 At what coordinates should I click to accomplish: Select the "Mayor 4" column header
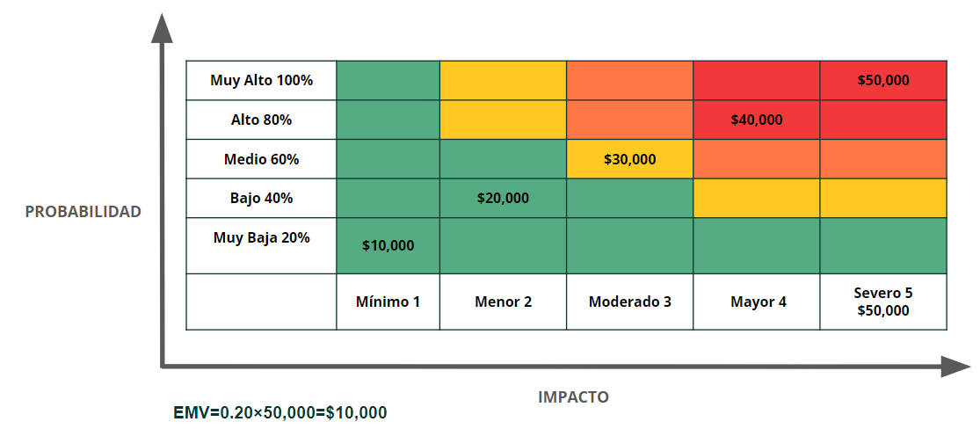click(758, 302)
